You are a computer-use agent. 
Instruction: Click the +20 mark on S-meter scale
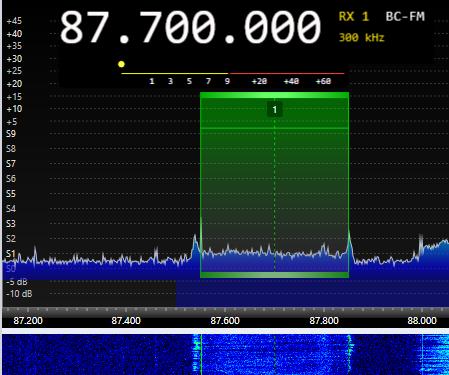pos(259,81)
